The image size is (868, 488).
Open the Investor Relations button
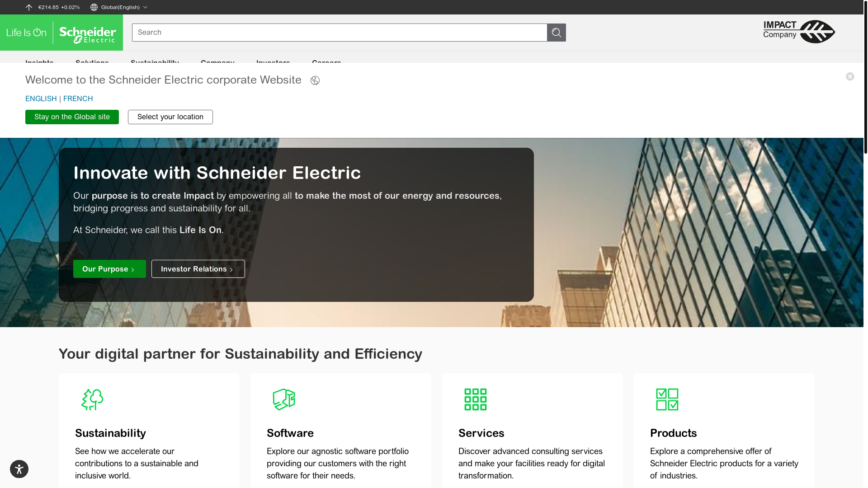[x=198, y=269]
